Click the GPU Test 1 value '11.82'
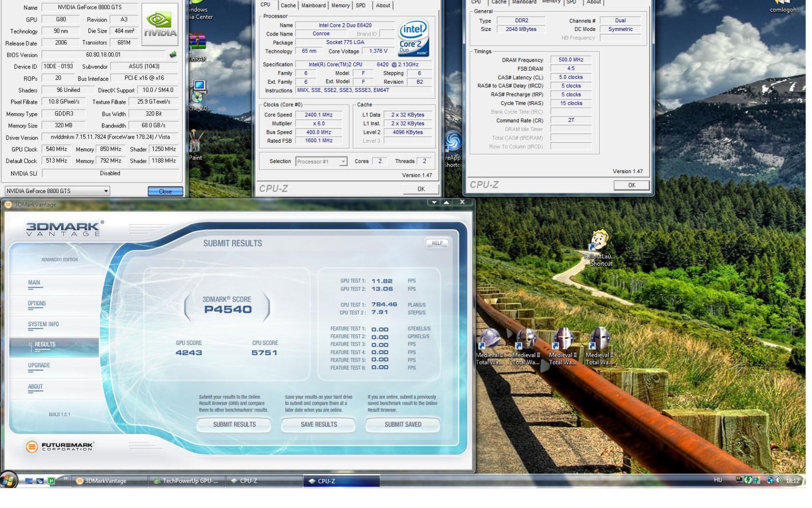The height and width of the screenshot is (508, 812). [382, 281]
